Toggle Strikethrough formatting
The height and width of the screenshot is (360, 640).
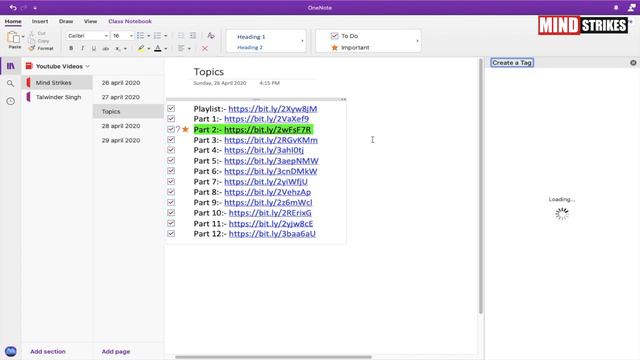pos(105,49)
